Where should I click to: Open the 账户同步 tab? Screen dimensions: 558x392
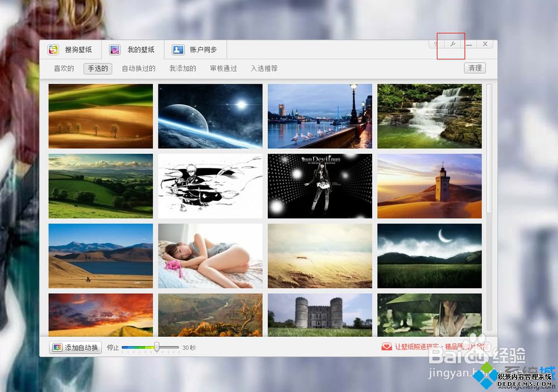point(195,50)
